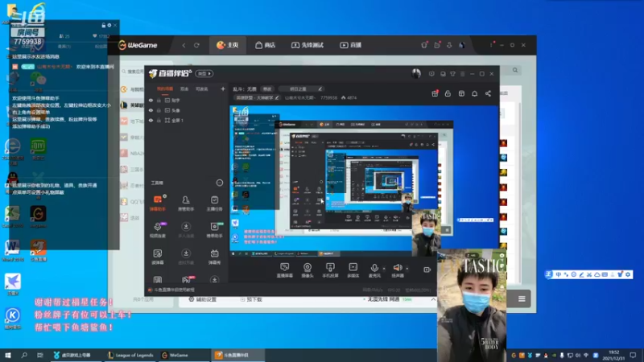Click the WeGame search magnifier icon
This screenshot has width=644, height=362.
pos(515,70)
